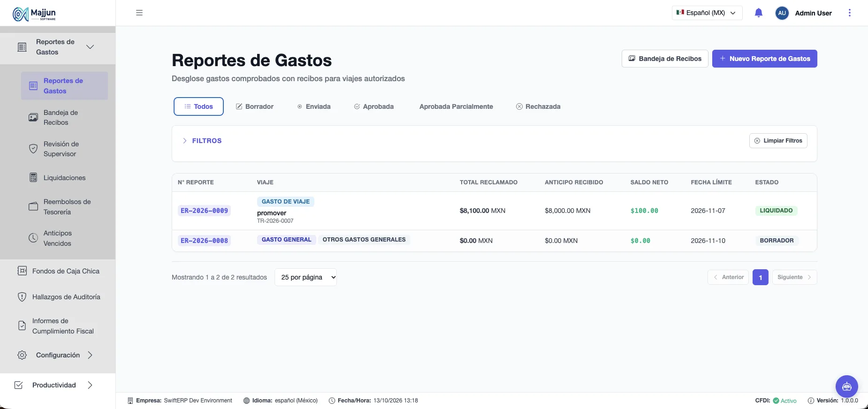Image resolution: width=868 pixels, height=409 pixels.
Task: Open the Bandeja de Recibos button
Action: pos(665,59)
